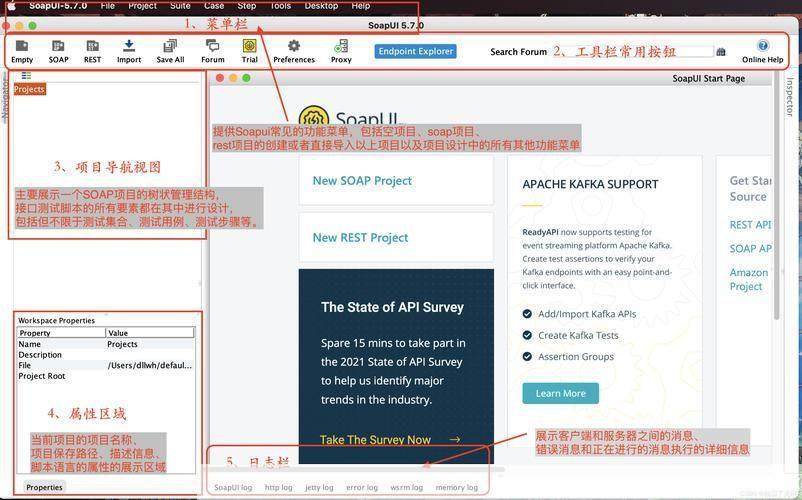Switch to the memory log tab
802x500 pixels.
click(x=457, y=487)
